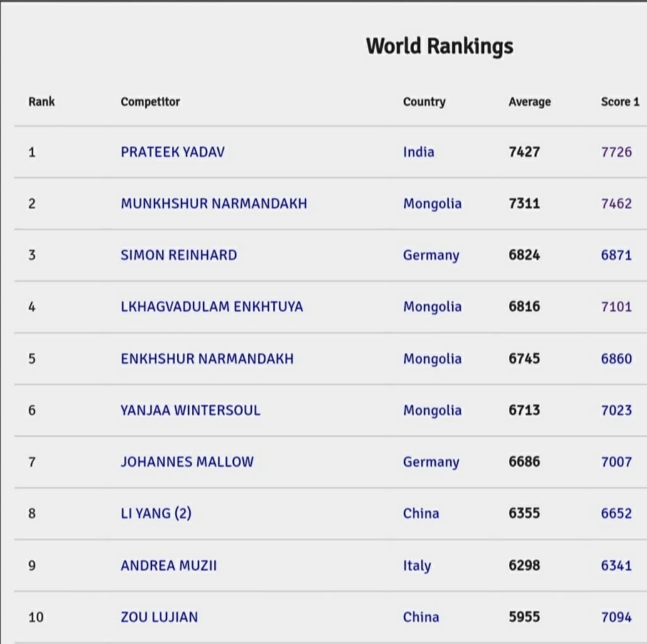The height and width of the screenshot is (644, 647).
Task: Sort by the Country column header
Action: [x=424, y=101]
